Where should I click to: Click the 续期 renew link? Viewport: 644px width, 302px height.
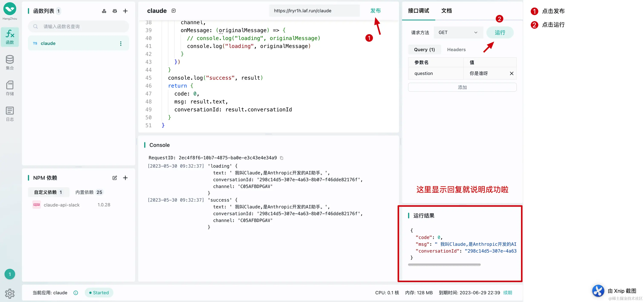(x=507, y=293)
